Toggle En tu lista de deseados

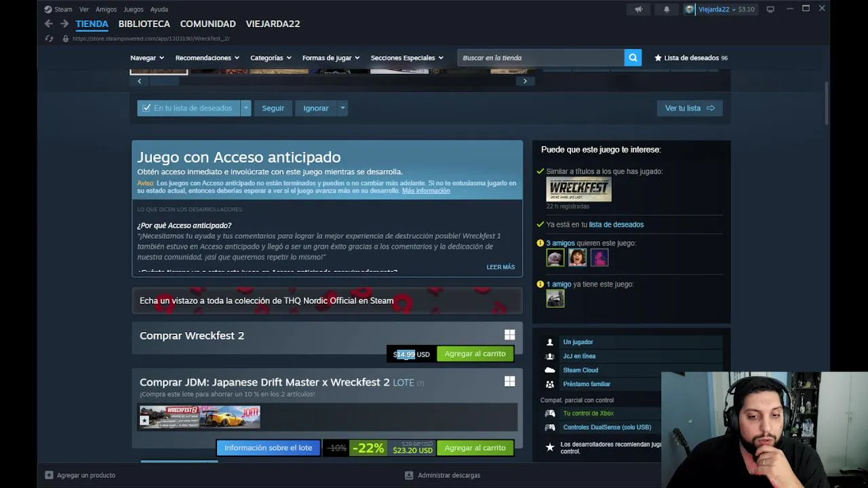[189, 108]
